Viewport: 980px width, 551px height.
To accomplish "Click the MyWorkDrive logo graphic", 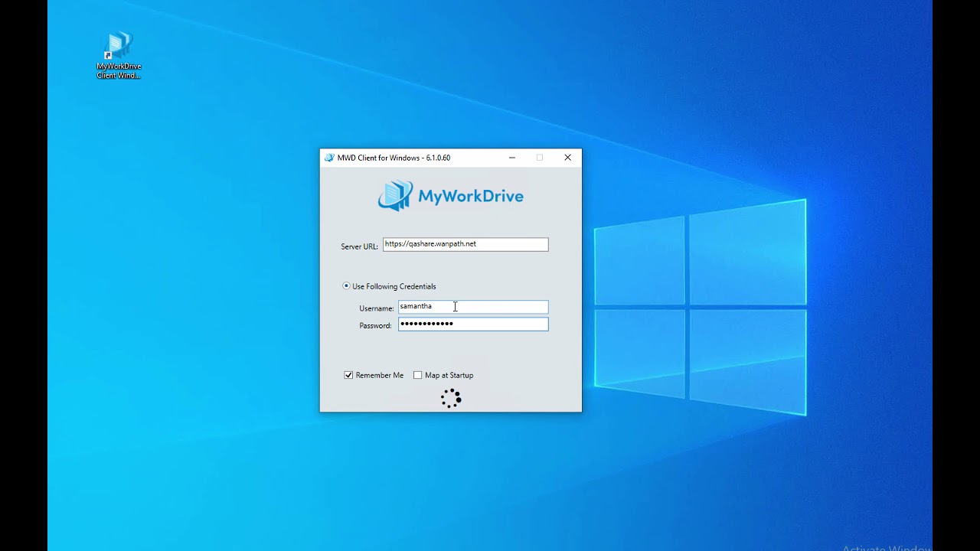I will pyautogui.click(x=450, y=196).
